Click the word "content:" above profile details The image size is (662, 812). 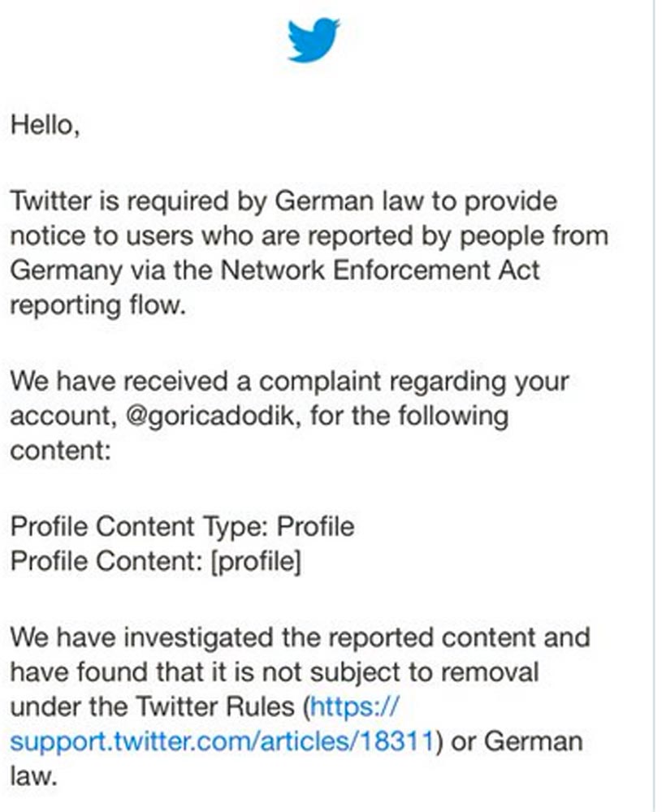pos(61,451)
